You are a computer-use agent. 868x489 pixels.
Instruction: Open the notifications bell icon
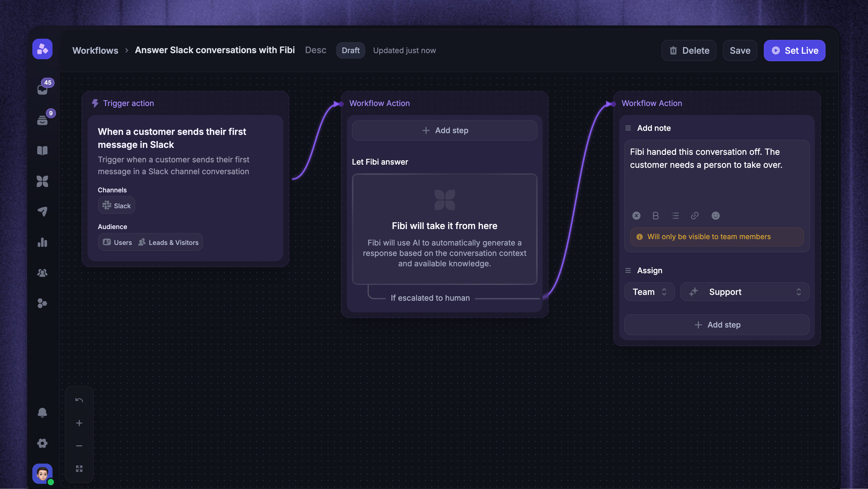click(x=42, y=412)
